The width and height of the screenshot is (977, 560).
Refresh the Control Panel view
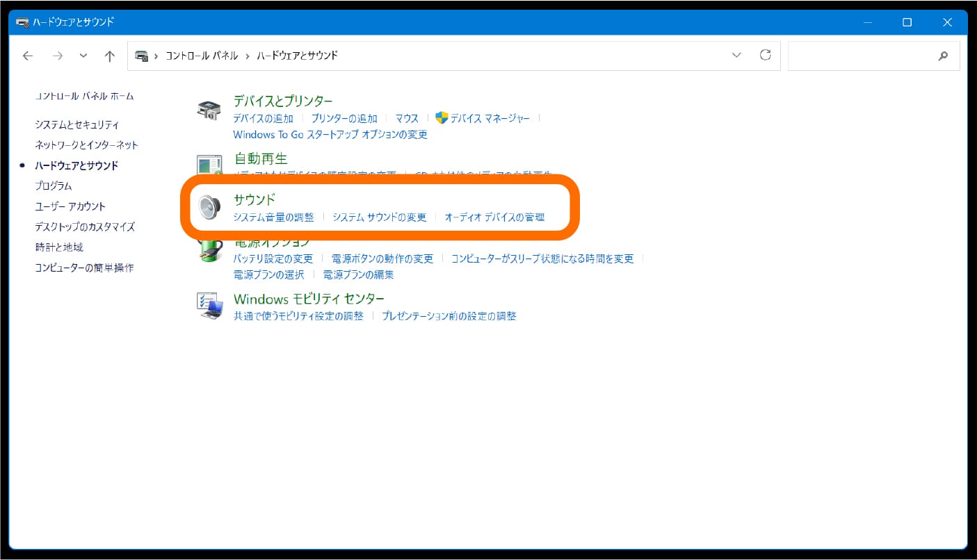(766, 55)
